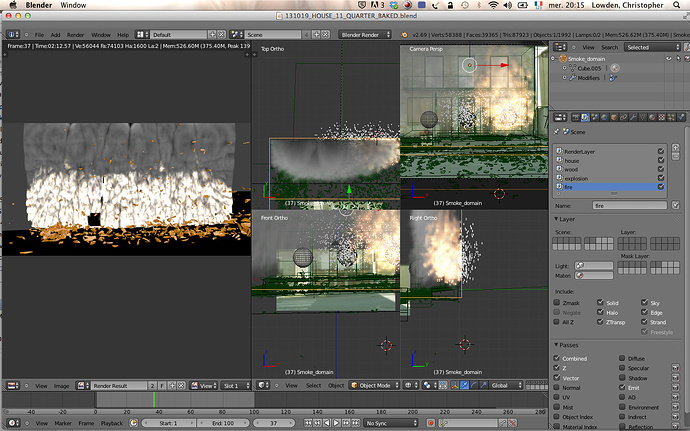This screenshot has width=690, height=431.
Task: Open the Particles properties tab icon
Action: click(x=671, y=117)
